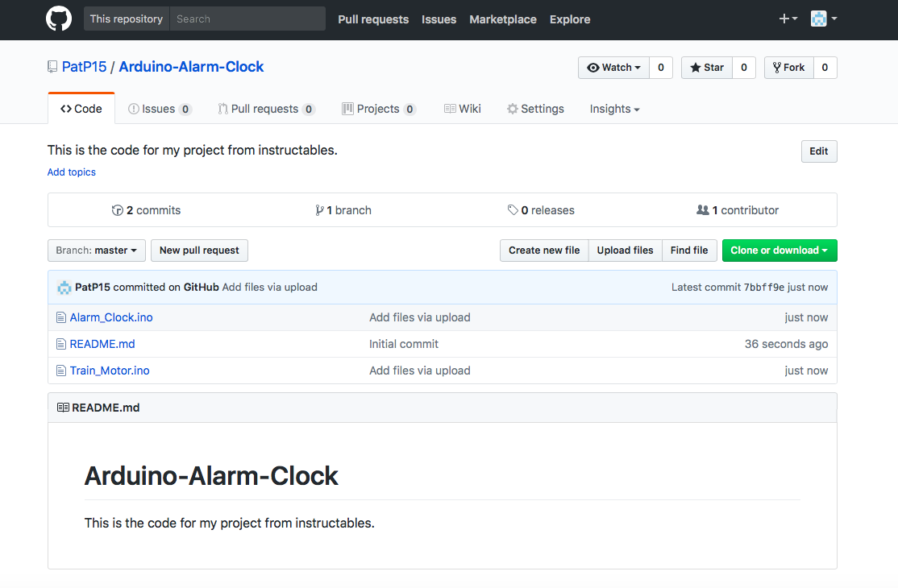The height and width of the screenshot is (588, 898).
Task: Open the stargazers count beside Star
Action: [744, 68]
